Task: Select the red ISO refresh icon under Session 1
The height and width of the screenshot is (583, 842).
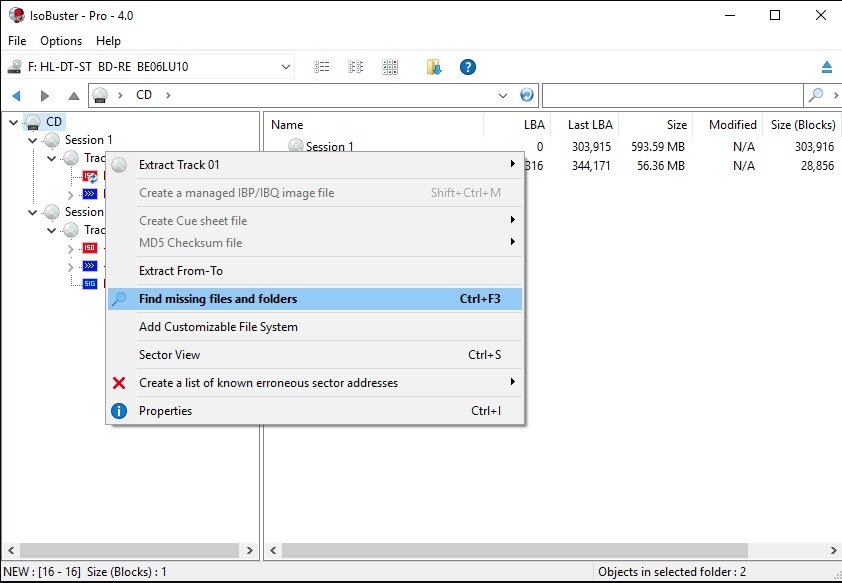Action: (90, 176)
